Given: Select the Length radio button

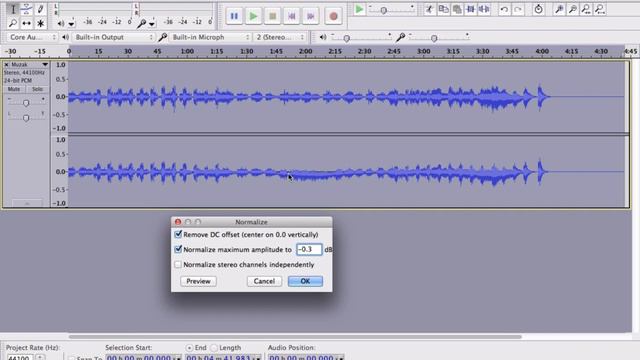Looking at the screenshot, I should coord(214,348).
